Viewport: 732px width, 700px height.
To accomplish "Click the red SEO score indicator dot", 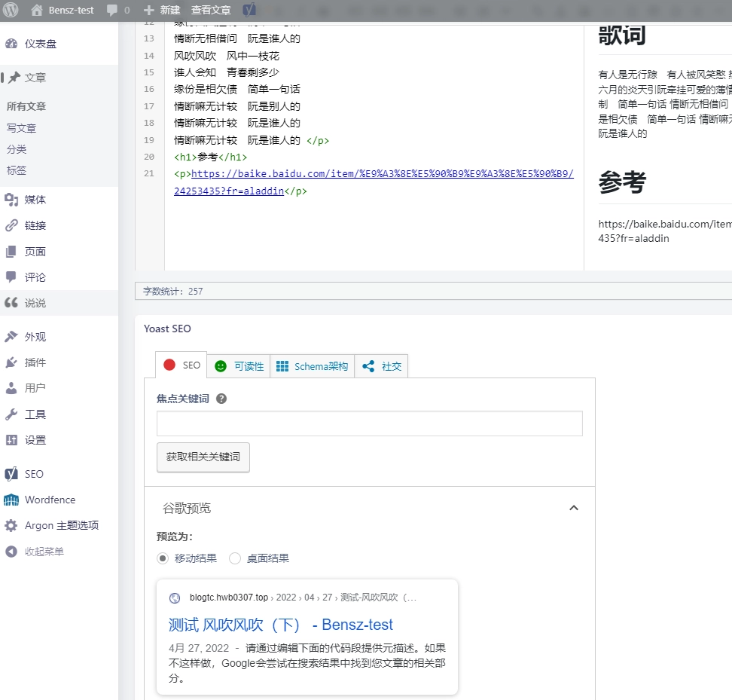I will pos(169,365).
